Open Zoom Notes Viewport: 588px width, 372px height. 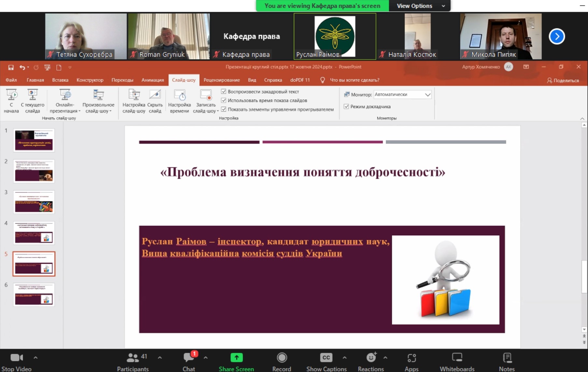tap(507, 358)
